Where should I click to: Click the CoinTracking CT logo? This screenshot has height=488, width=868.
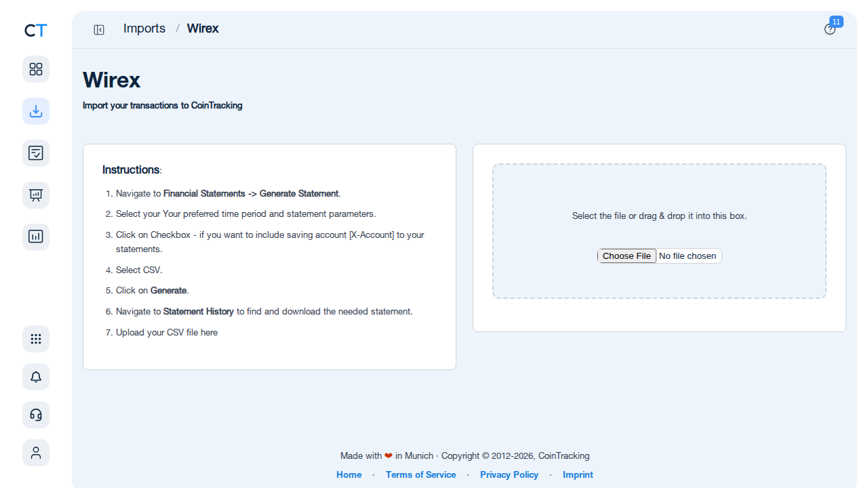click(x=36, y=30)
